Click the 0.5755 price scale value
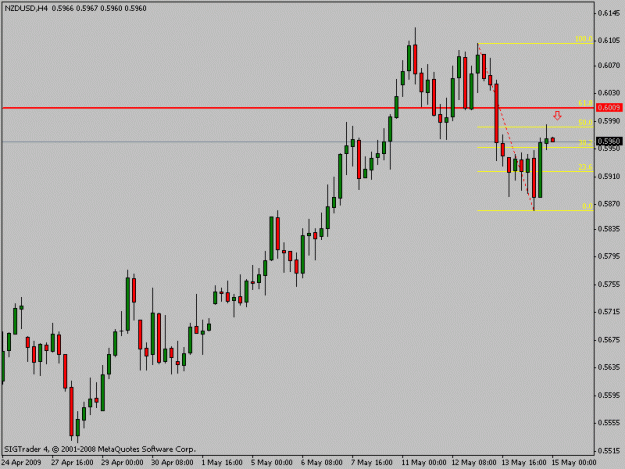Image resolution: width=625 pixels, height=469 pixels. click(x=609, y=284)
